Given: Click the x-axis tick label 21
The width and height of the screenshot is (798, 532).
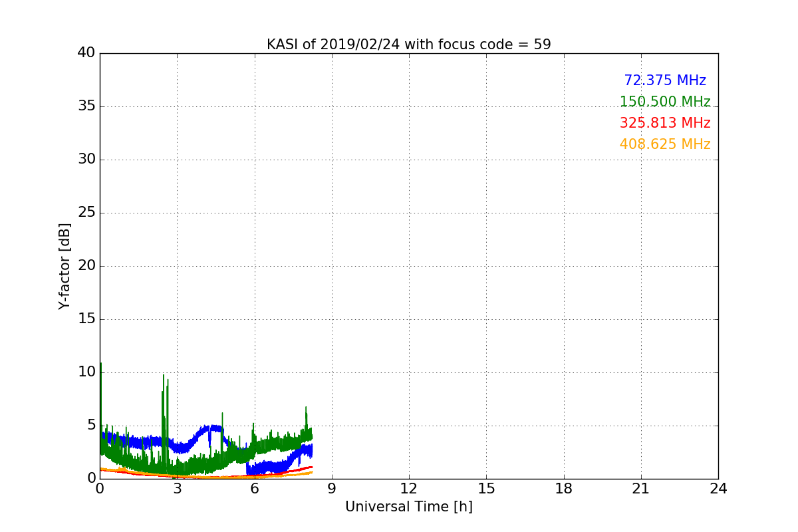Looking at the screenshot, I should point(641,489).
